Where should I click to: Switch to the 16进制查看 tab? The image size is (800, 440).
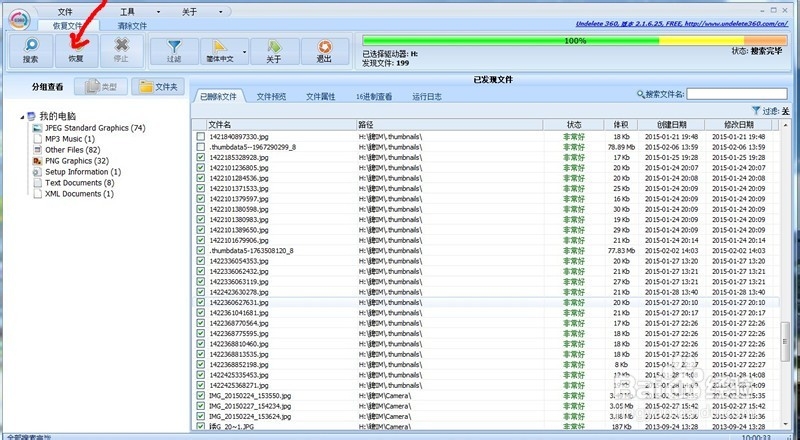point(374,96)
